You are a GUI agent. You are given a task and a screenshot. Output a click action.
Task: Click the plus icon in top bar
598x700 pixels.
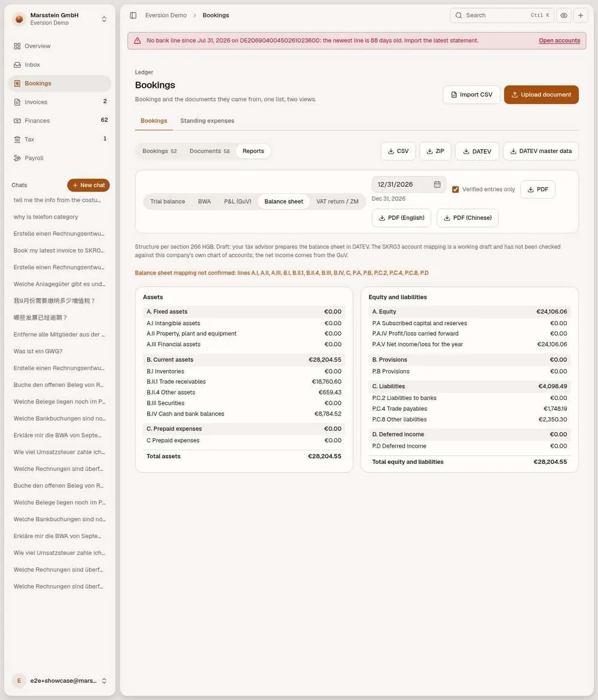tap(581, 15)
